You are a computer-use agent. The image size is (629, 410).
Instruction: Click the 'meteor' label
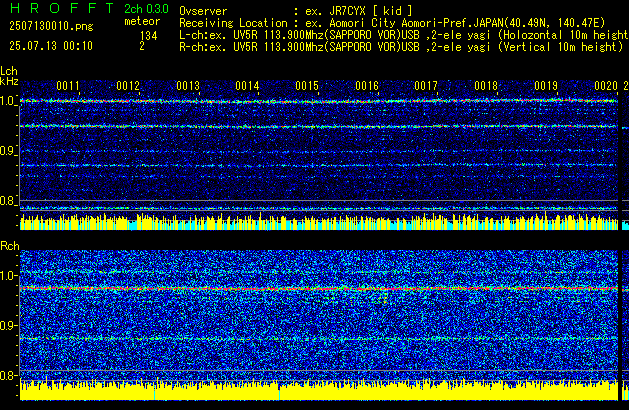click(x=142, y=21)
